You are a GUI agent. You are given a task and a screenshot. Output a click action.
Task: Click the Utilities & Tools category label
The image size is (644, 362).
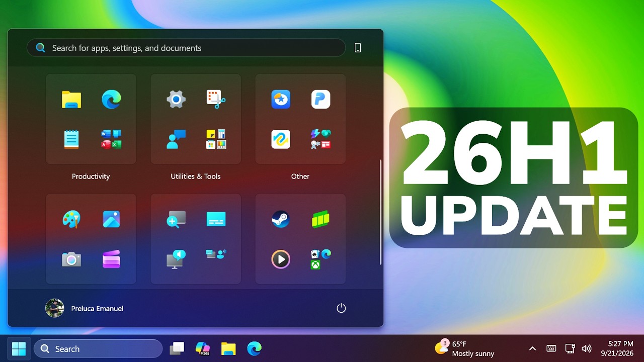pos(196,176)
